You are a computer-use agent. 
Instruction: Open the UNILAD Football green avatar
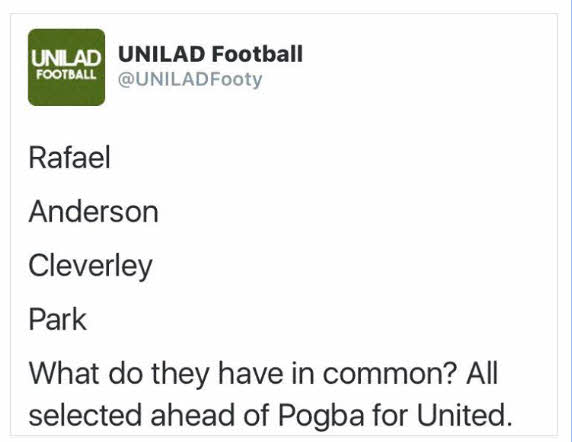[66, 67]
